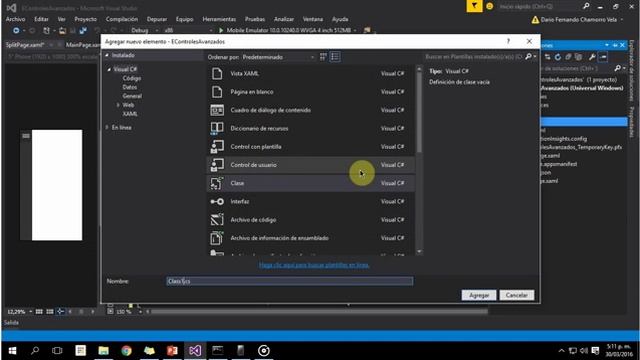Viewport: 640px width, 360px height.
Task: Open the Salida output tab
Action: point(11,323)
